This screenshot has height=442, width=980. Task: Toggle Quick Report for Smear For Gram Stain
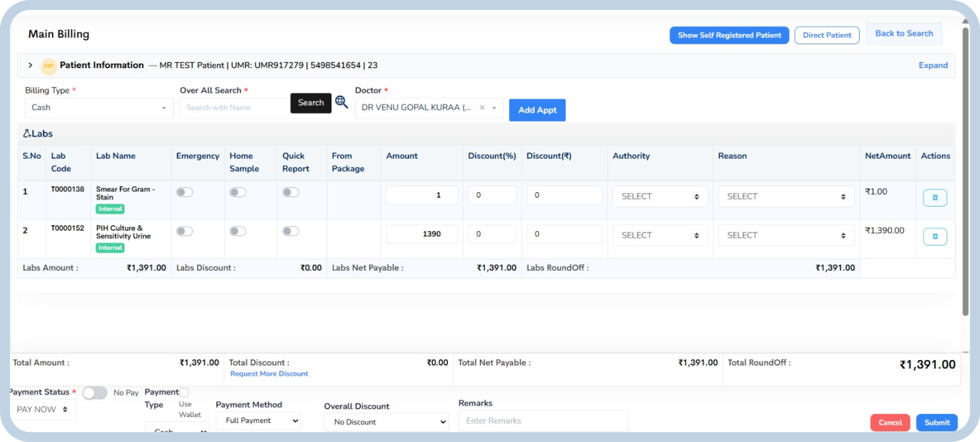[x=290, y=192]
